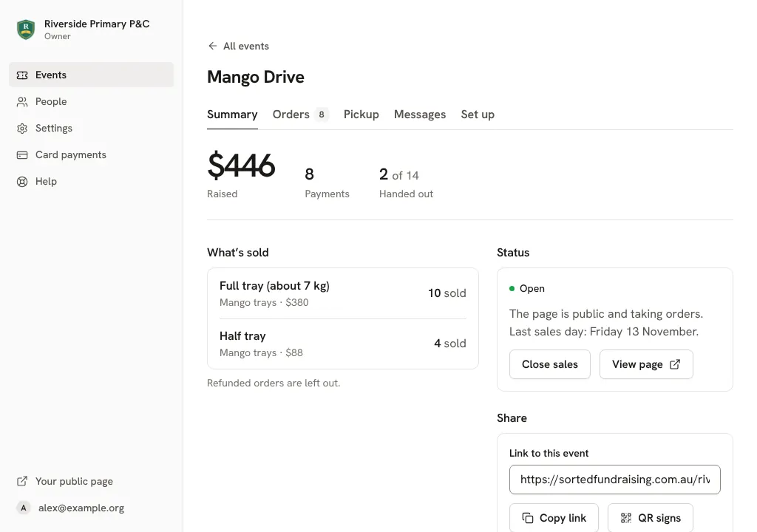Click the external link icon beside Your public page
757x532 pixels.
22,481
